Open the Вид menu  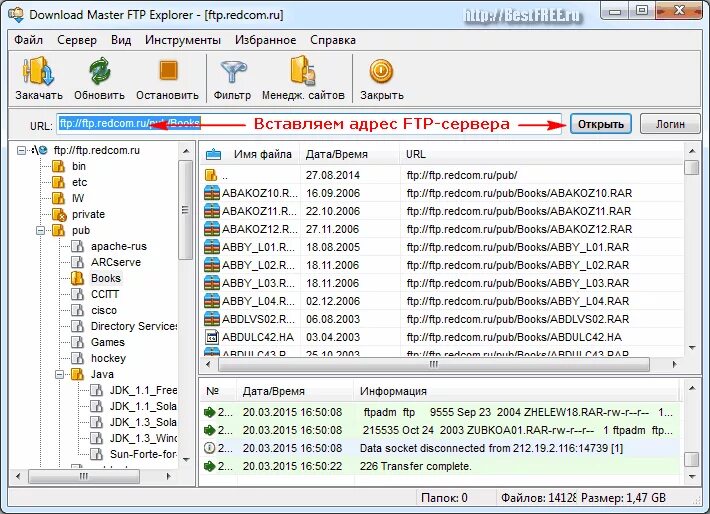point(121,40)
